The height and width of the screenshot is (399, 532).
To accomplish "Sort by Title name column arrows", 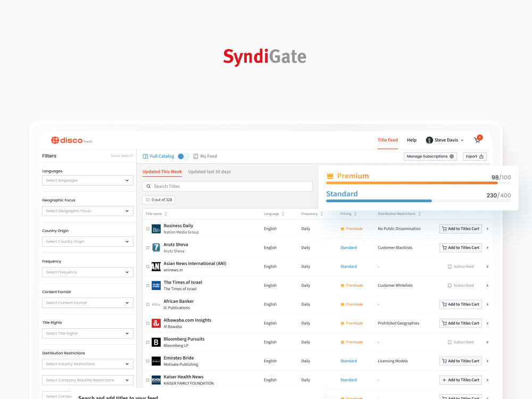I will pos(166,214).
